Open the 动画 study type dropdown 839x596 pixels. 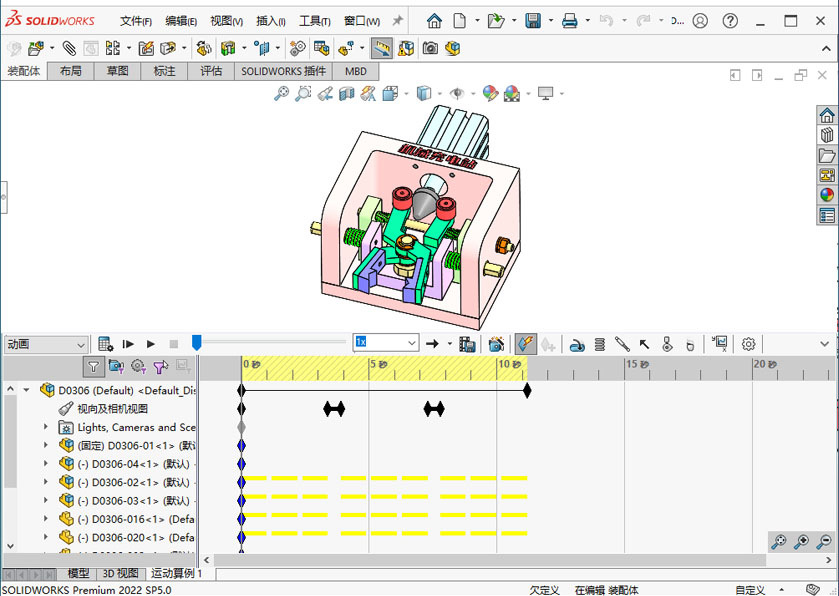[80, 344]
